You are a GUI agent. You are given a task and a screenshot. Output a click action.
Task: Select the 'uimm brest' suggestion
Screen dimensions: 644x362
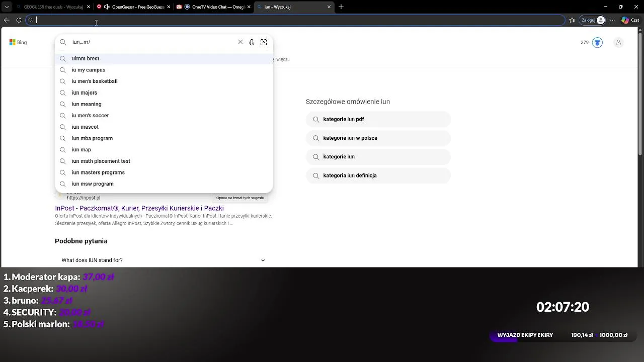(164, 58)
